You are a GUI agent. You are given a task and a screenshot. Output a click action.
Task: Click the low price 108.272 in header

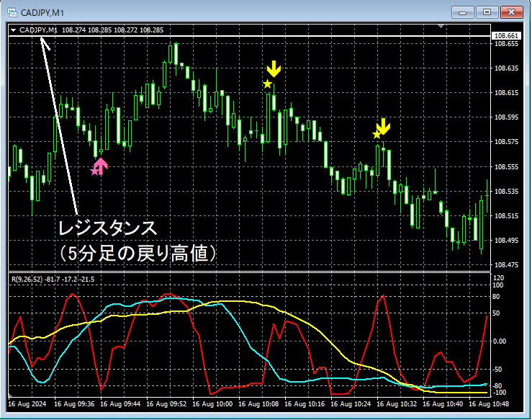(126, 30)
